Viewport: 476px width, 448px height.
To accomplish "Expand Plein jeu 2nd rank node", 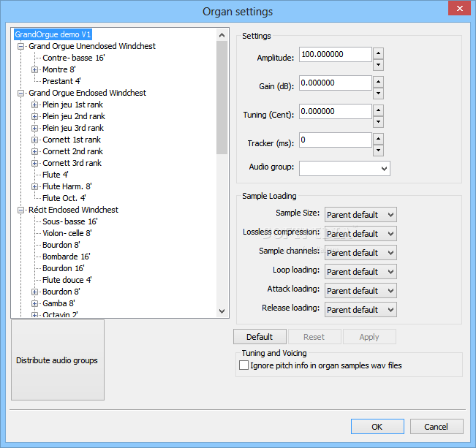I will click(x=34, y=116).
